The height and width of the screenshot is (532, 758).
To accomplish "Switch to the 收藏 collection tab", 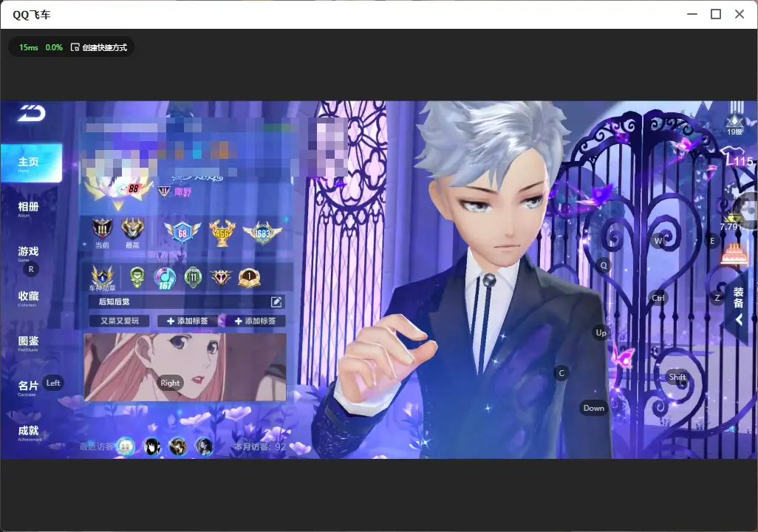I will [x=28, y=298].
